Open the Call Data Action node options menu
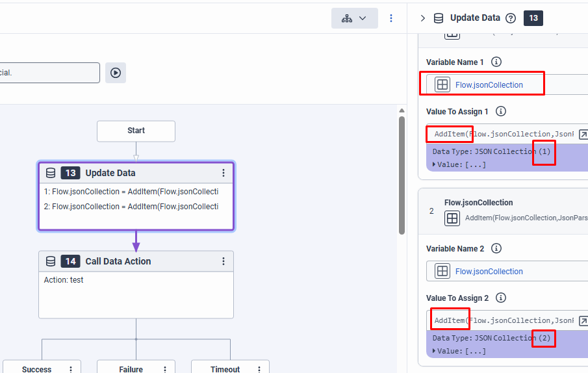 (x=224, y=261)
